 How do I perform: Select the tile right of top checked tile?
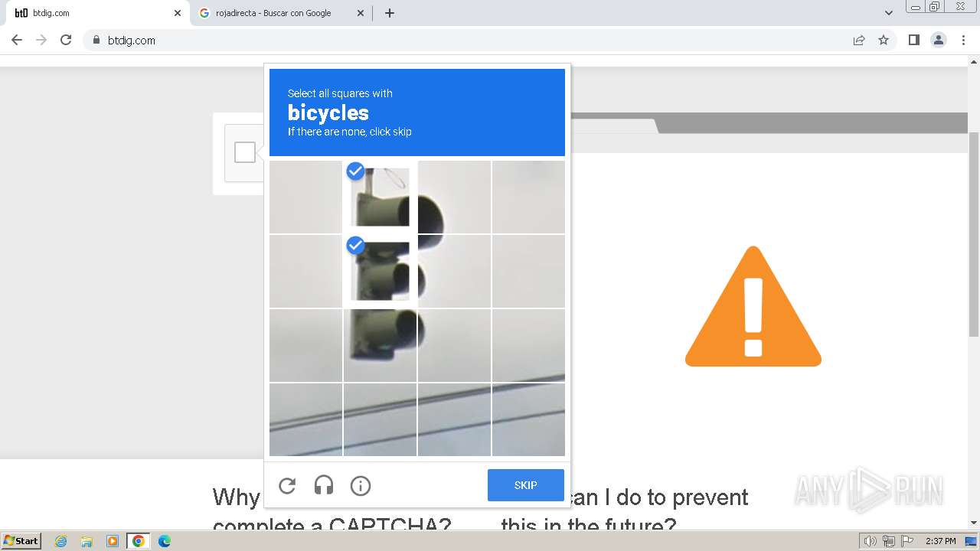(x=454, y=197)
